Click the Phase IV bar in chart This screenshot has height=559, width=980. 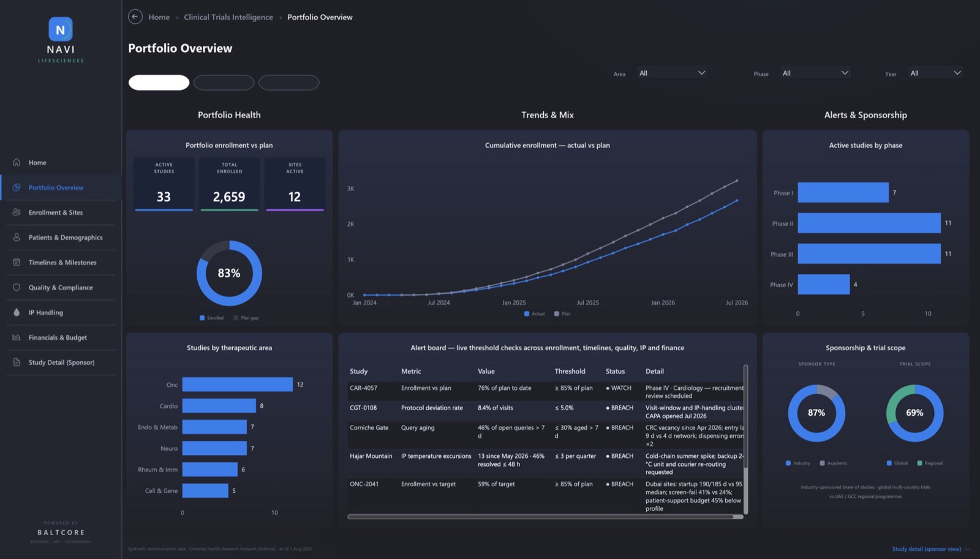(x=823, y=284)
